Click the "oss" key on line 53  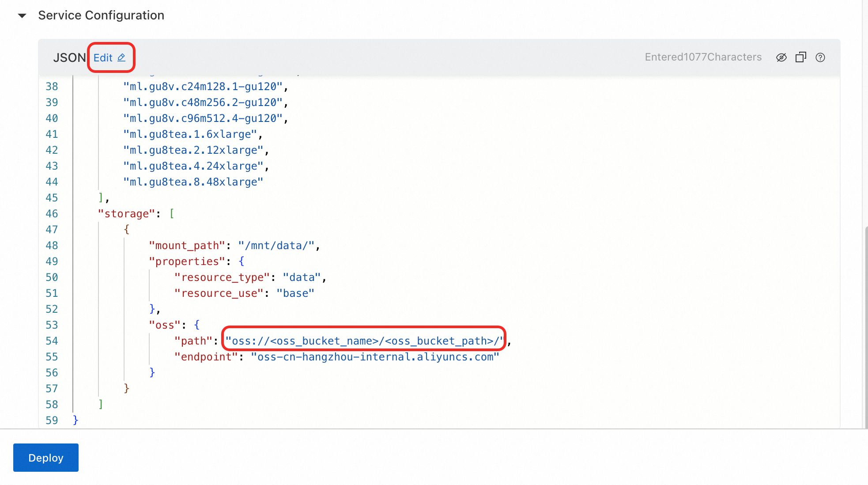point(165,325)
